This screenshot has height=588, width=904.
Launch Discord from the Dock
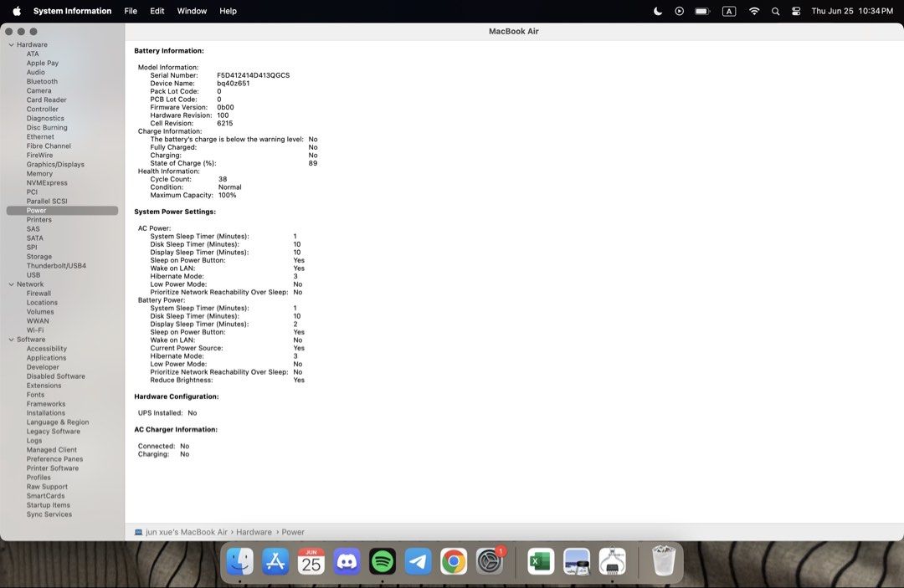click(x=347, y=561)
